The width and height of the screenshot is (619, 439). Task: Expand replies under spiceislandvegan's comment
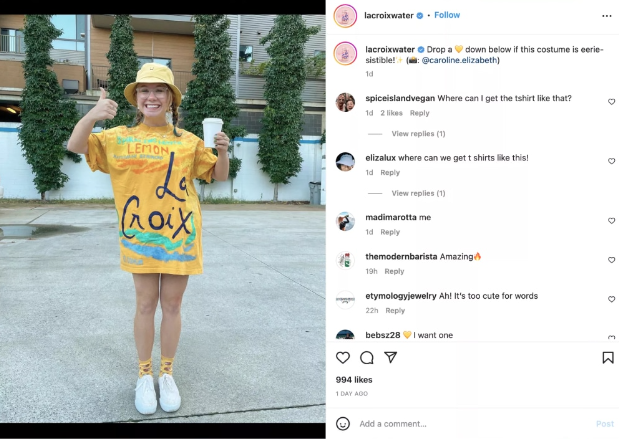[x=418, y=134]
